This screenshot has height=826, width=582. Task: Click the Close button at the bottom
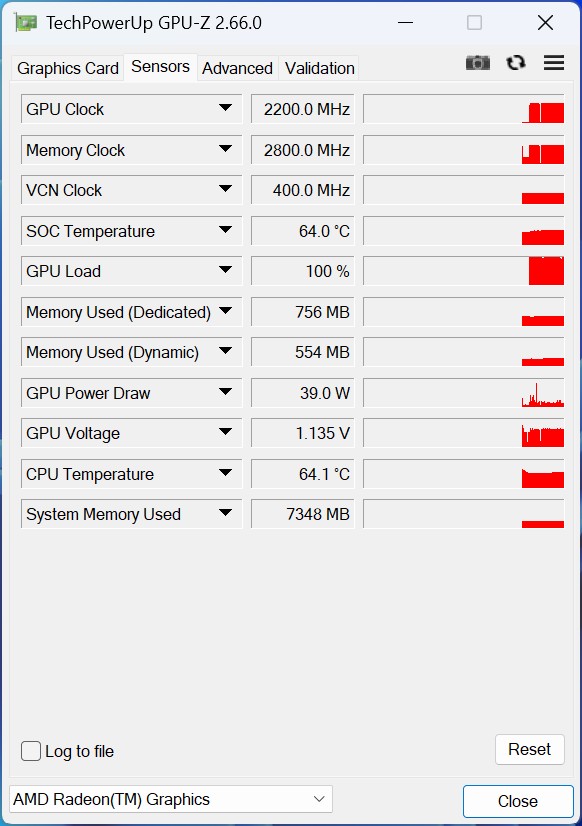click(518, 801)
